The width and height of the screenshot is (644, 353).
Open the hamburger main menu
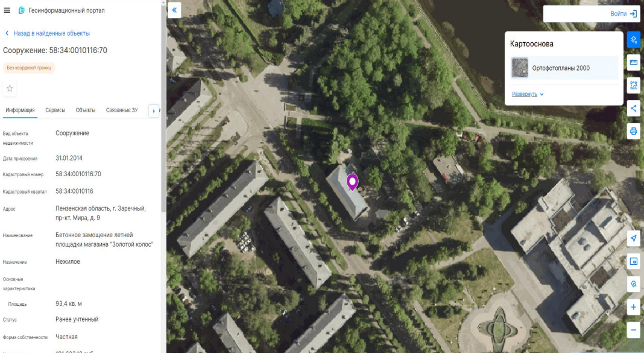coord(7,10)
